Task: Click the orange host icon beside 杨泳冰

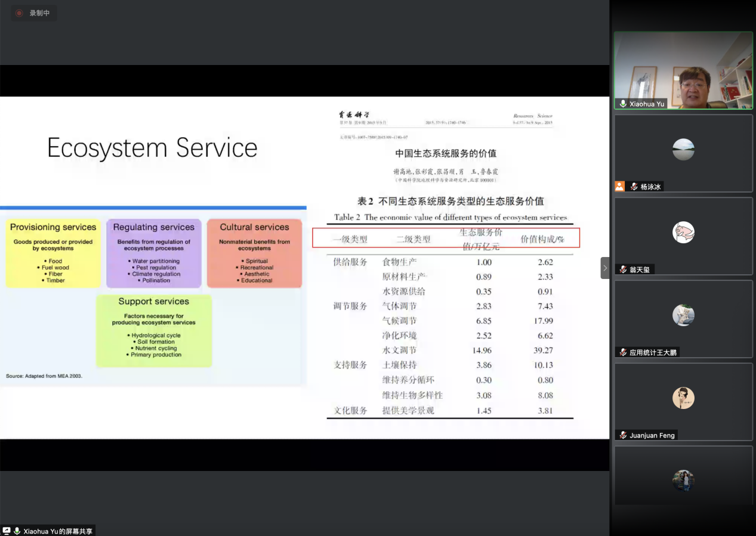Action: 620,187
